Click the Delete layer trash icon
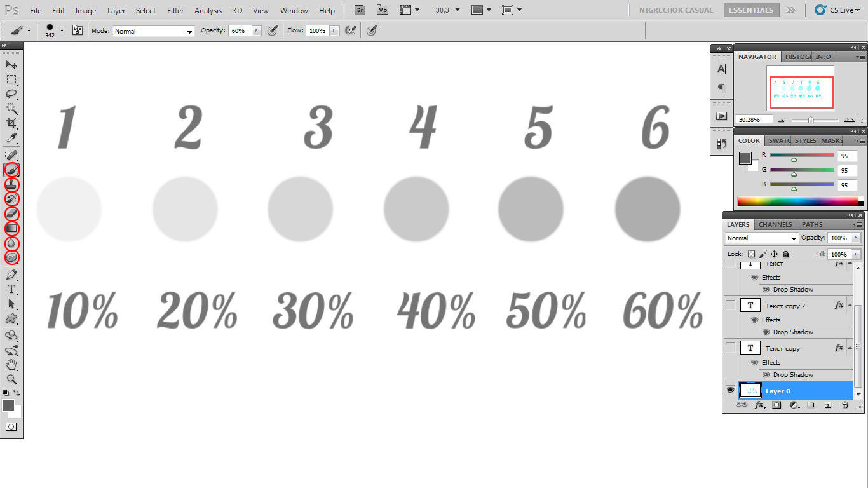 tap(845, 405)
